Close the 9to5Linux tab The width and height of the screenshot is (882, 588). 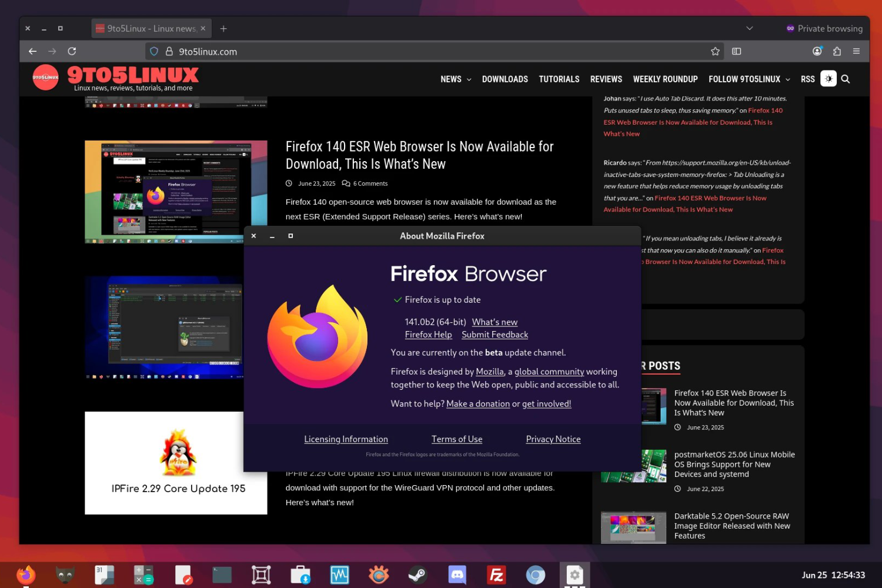click(x=203, y=28)
